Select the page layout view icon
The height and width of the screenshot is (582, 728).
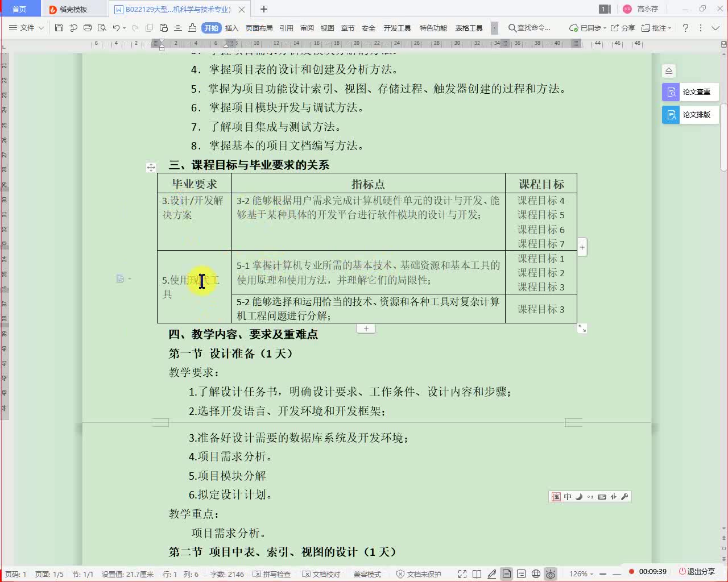point(506,574)
